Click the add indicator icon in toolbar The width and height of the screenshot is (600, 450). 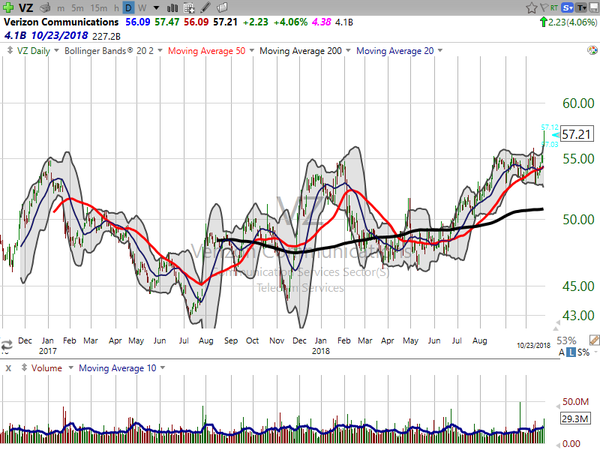192,8
